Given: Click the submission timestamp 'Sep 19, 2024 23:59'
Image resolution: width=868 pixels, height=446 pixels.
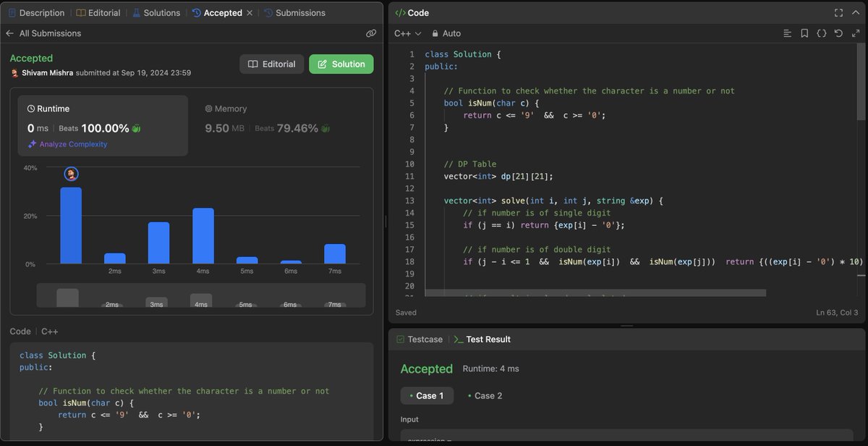Looking at the screenshot, I should tap(151, 73).
